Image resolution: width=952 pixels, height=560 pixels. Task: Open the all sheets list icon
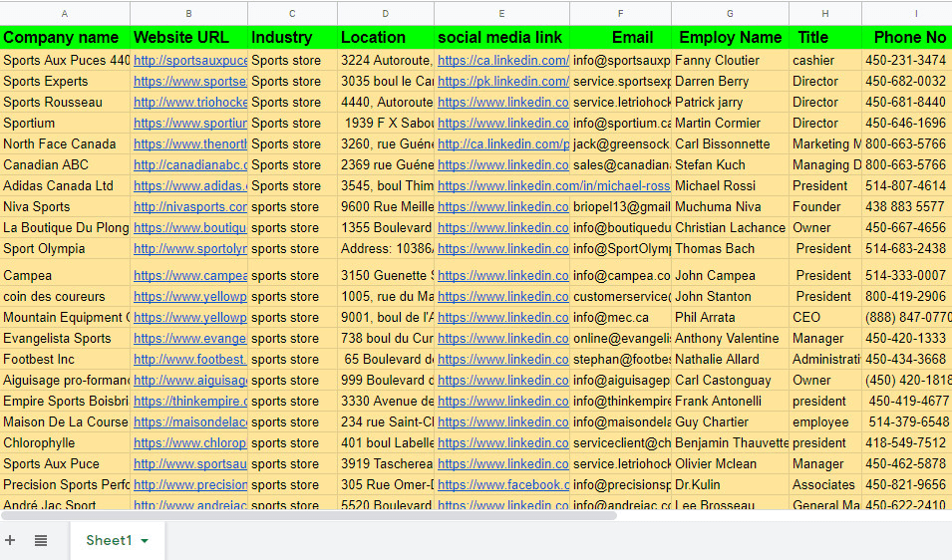click(x=41, y=540)
